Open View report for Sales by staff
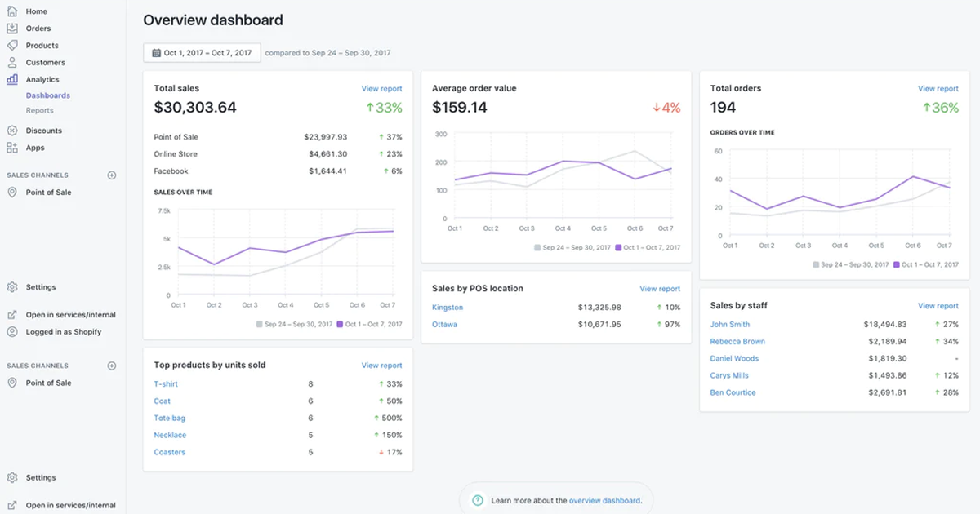 pos(938,306)
